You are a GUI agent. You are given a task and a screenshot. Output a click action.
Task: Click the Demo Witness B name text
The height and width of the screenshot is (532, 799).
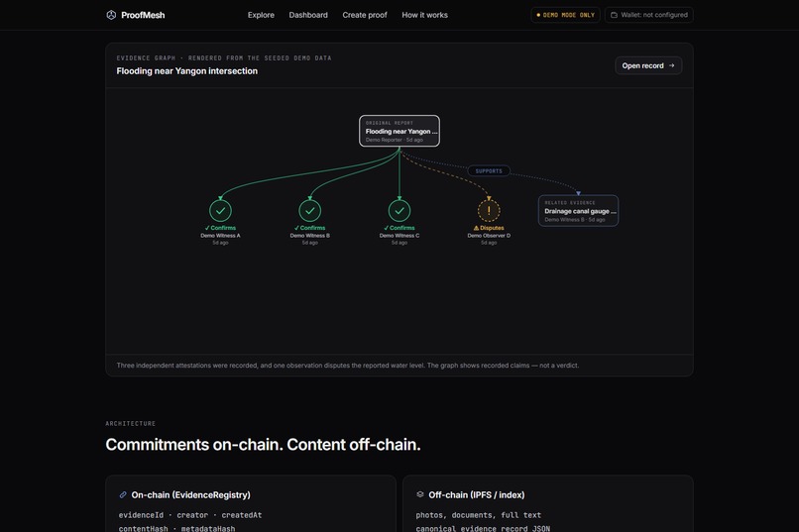pyautogui.click(x=310, y=236)
